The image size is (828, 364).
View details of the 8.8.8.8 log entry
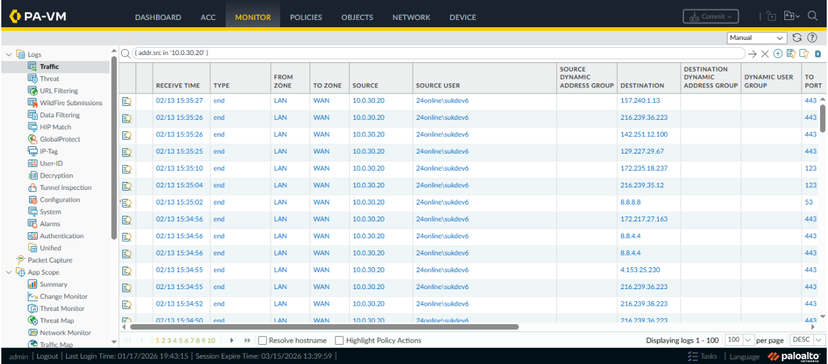(x=127, y=203)
